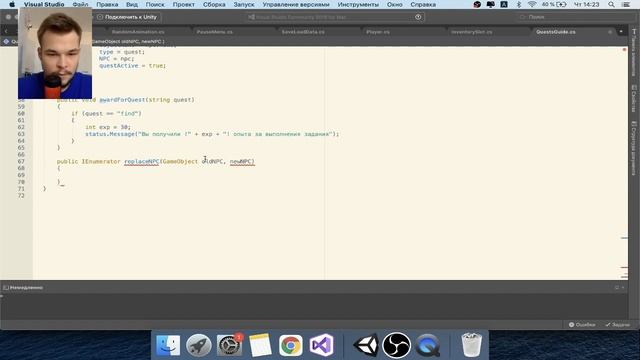Switch to RandomAnimation.cs tab
The image size is (640, 360).
tap(138, 32)
